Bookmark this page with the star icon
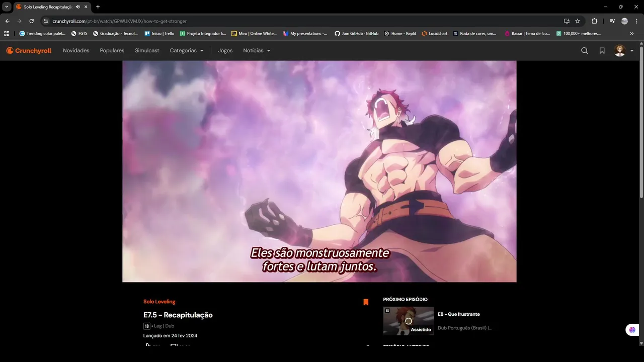644x362 pixels. click(578, 21)
